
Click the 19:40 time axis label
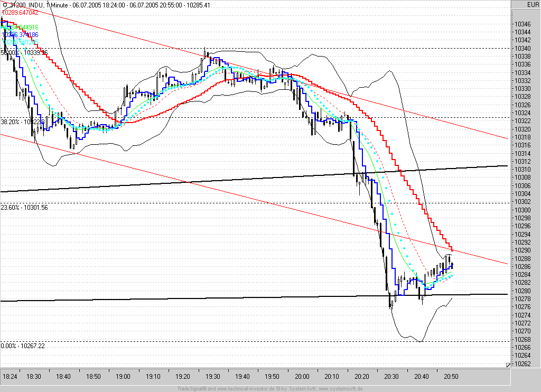coord(242,377)
